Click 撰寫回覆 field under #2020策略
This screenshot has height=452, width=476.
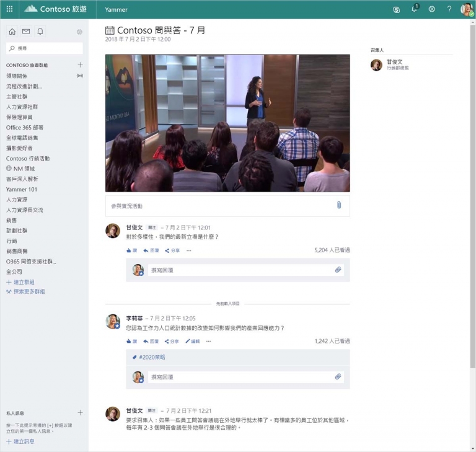(x=246, y=377)
